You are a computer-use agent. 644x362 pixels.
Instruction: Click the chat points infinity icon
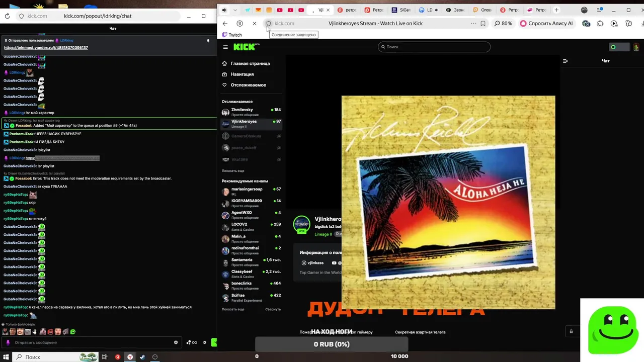192,342
